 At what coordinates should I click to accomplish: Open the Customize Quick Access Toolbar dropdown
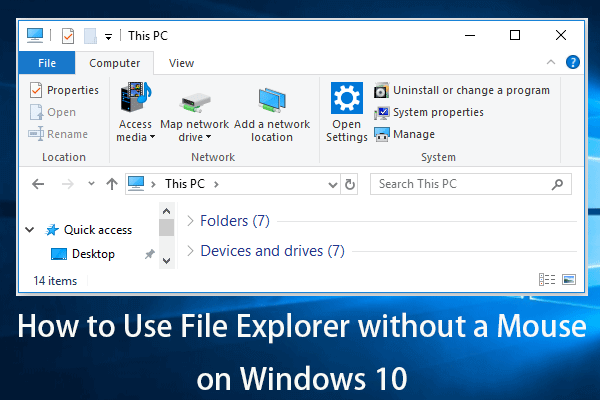[109, 37]
